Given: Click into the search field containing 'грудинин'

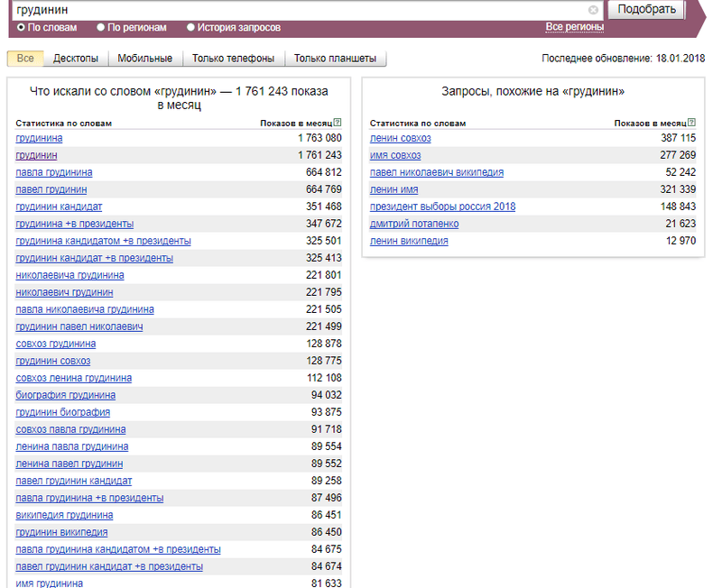Looking at the screenshot, I should pyautogui.click(x=298, y=10).
